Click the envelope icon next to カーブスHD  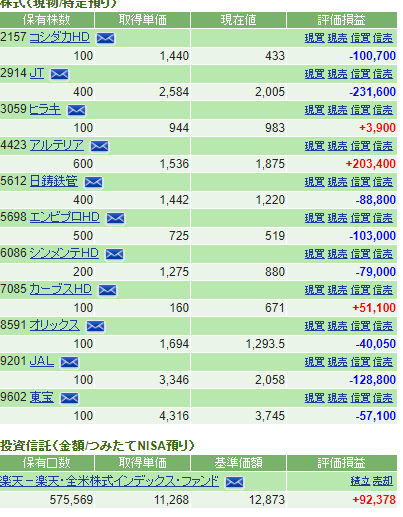tap(107, 290)
